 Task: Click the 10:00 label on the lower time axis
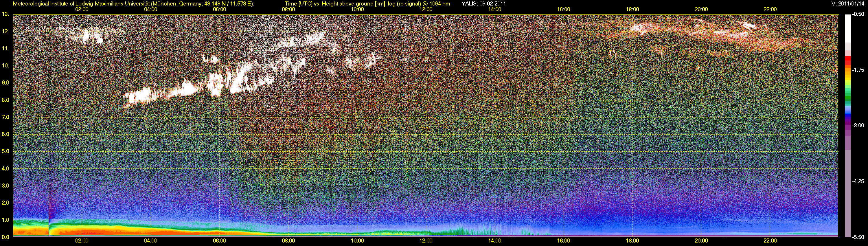click(x=357, y=241)
